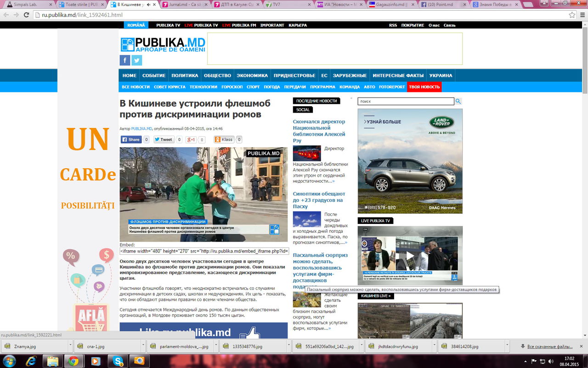Close the Simpals Lab. tab

coord(51,5)
